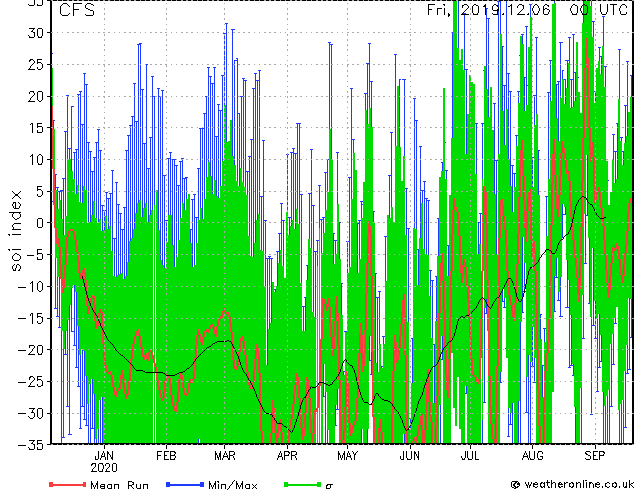Click the 25 y-axis tick label

(36, 64)
